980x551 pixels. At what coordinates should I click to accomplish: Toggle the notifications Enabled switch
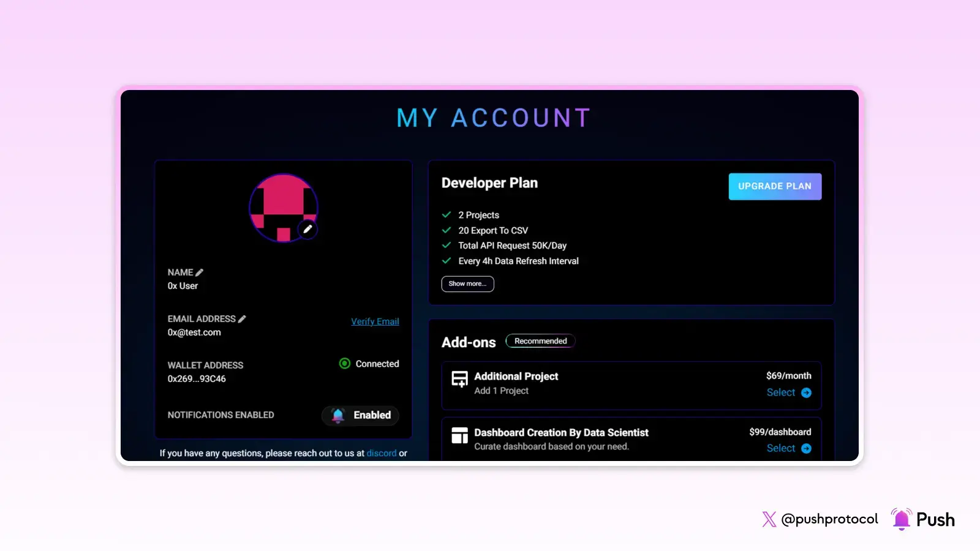click(360, 415)
